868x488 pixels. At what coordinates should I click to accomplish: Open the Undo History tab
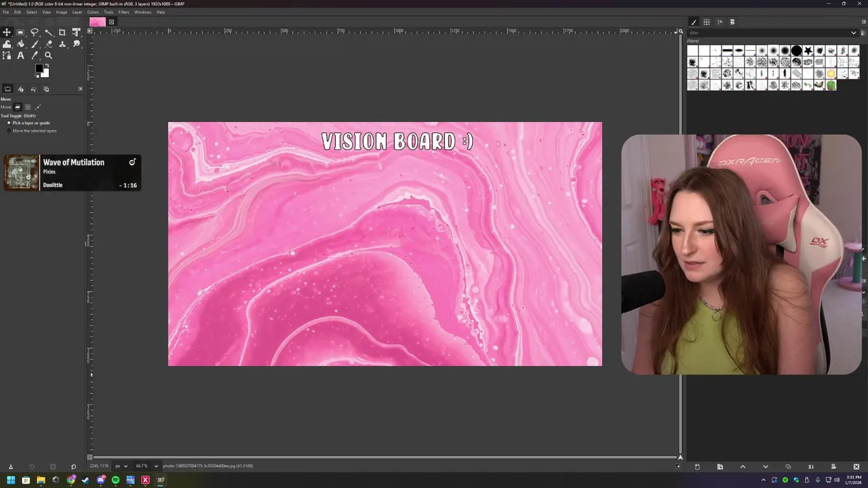click(33, 89)
